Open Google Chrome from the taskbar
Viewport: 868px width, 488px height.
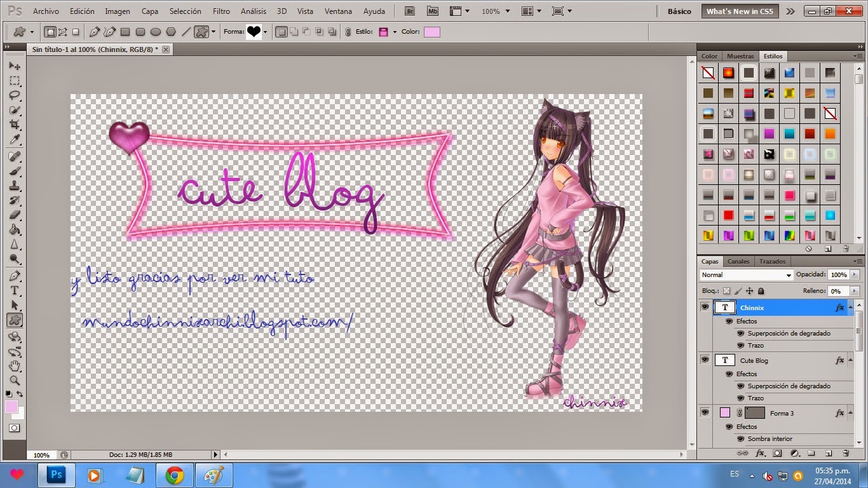click(x=175, y=475)
